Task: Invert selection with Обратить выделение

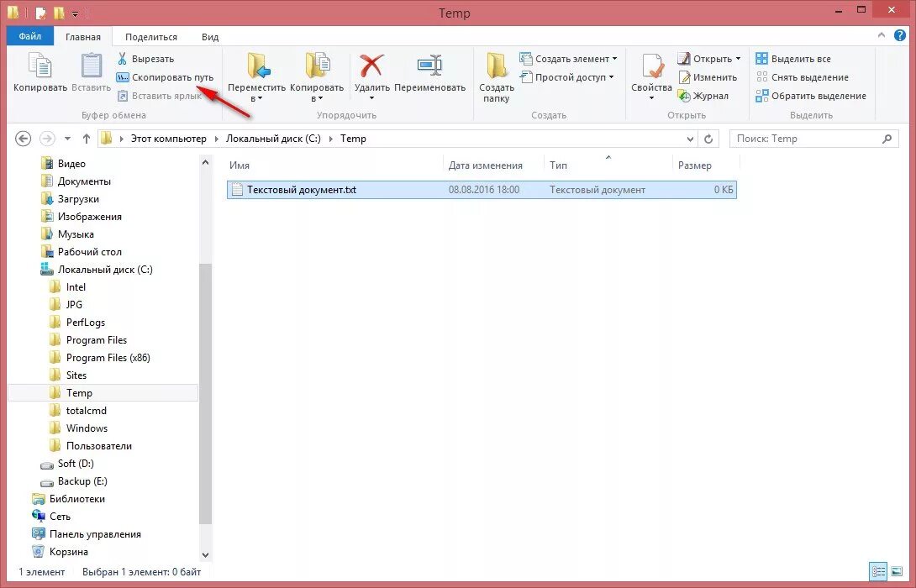Action: 811,96
